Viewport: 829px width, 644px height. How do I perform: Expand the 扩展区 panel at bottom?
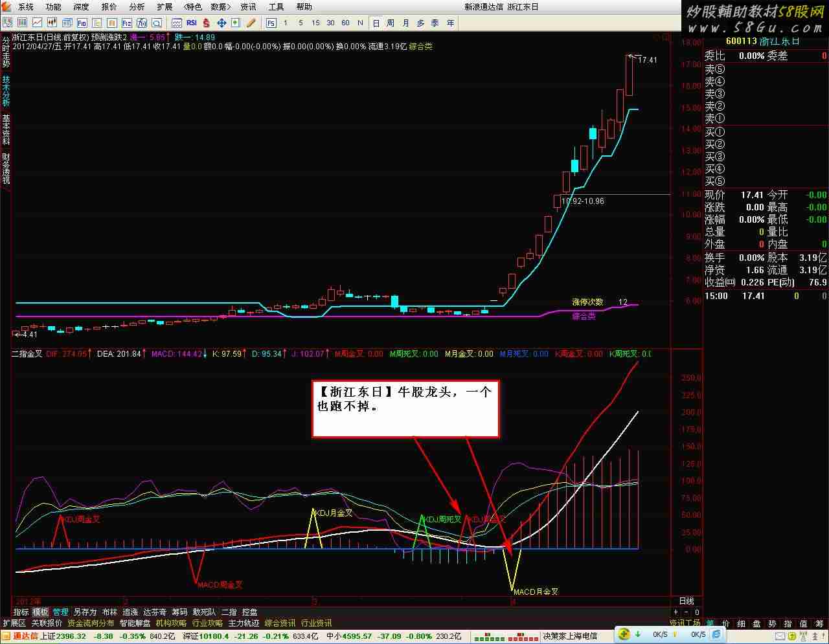click(x=14, y=623)
